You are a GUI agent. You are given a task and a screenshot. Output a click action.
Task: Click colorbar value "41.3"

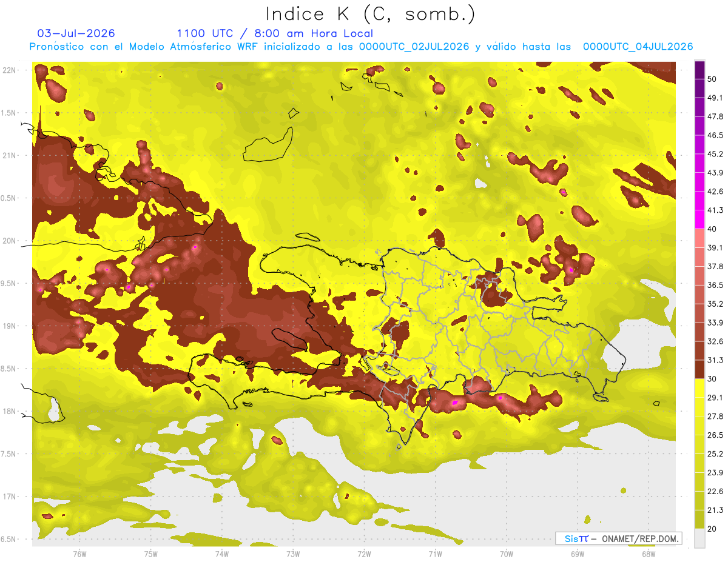[715, 210]
